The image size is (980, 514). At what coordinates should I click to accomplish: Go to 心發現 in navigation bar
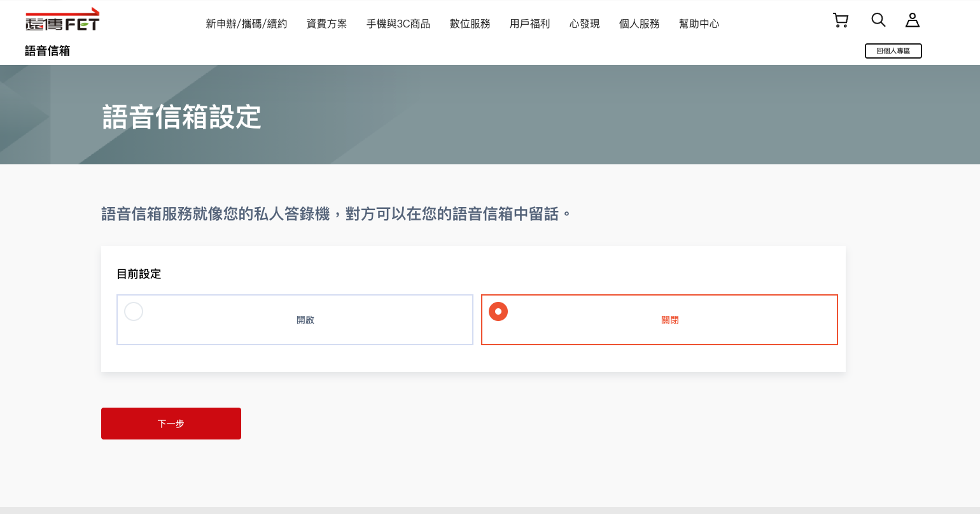pyautogui.click(x=585, y=24)
